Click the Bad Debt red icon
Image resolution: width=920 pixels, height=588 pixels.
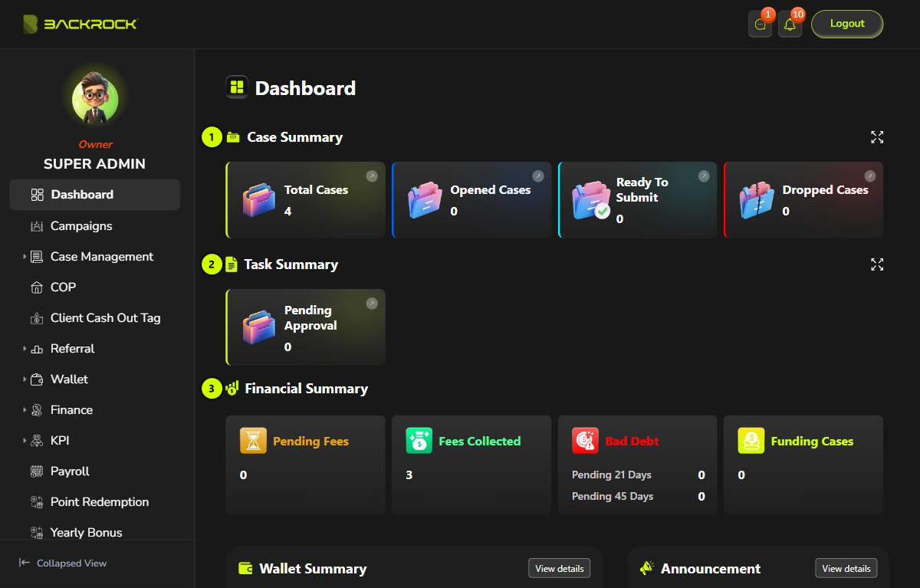point(585,441)
